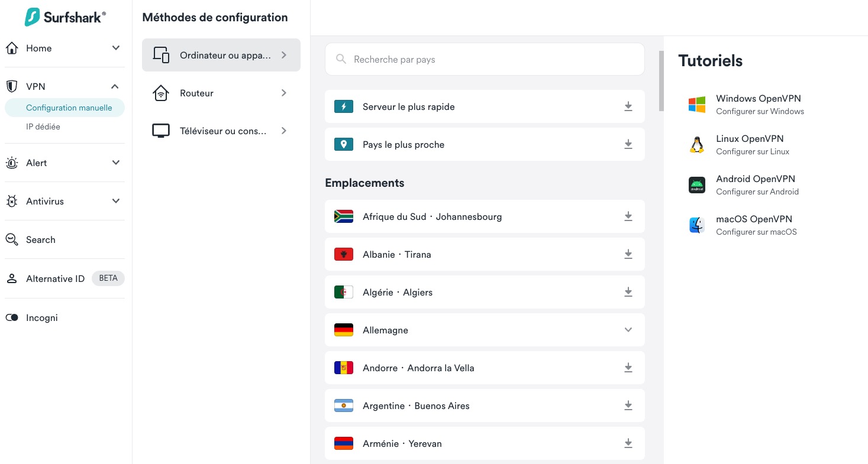Viewport: 868px width, 464px height.
Task: Click Argentine · Buenos Aires text
Action: coord(416,405)
